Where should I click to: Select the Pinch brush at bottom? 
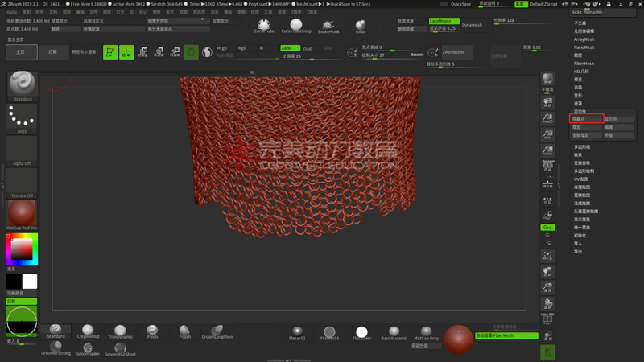[x=152, y=331]
